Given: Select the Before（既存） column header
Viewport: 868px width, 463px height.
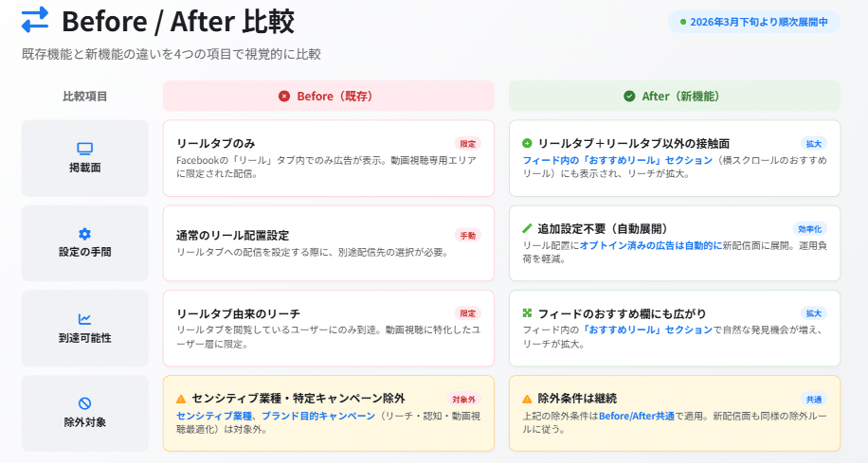Looking at the screenshot, I should coord(328,97).
